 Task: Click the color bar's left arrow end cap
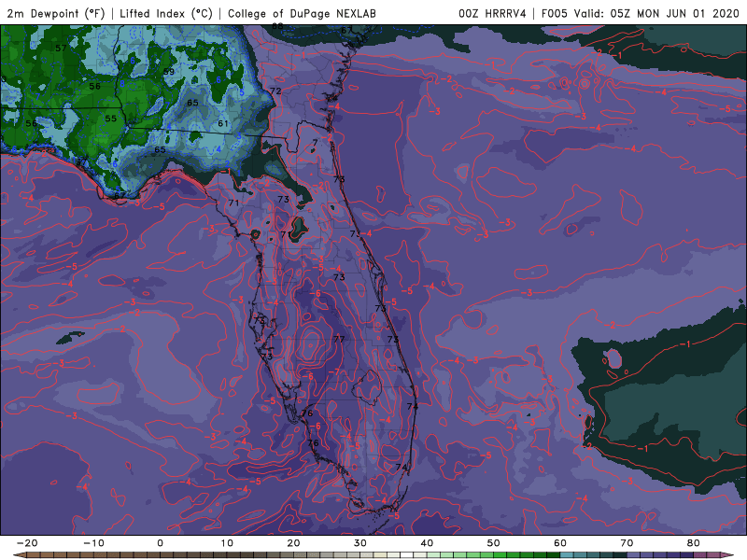pos(19,555)
